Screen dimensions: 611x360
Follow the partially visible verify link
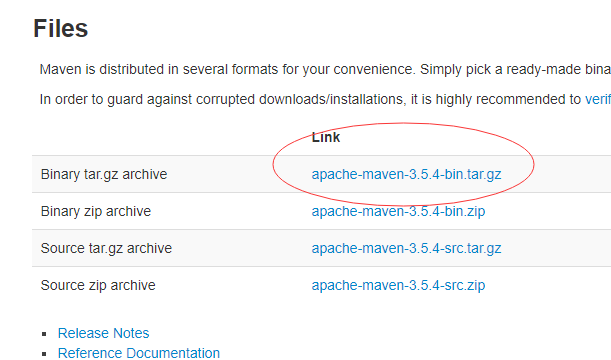coord(598,99)
